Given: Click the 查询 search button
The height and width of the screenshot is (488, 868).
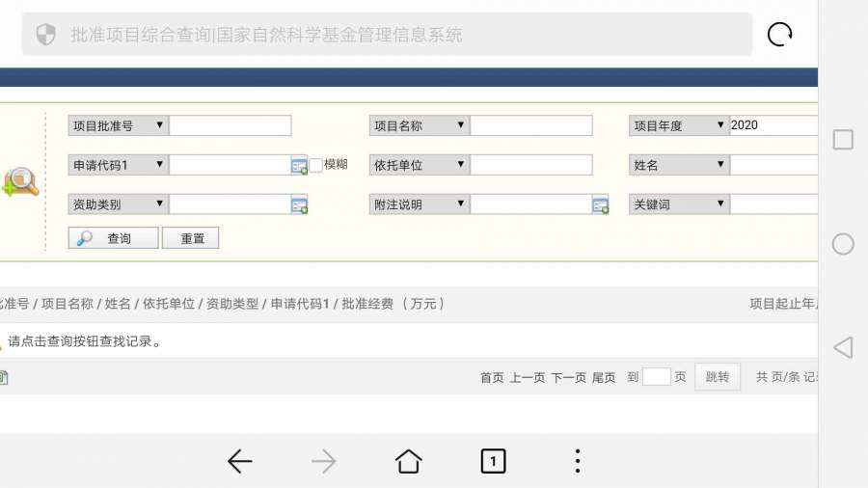Looking at the screenshot, I should [114, 238].
